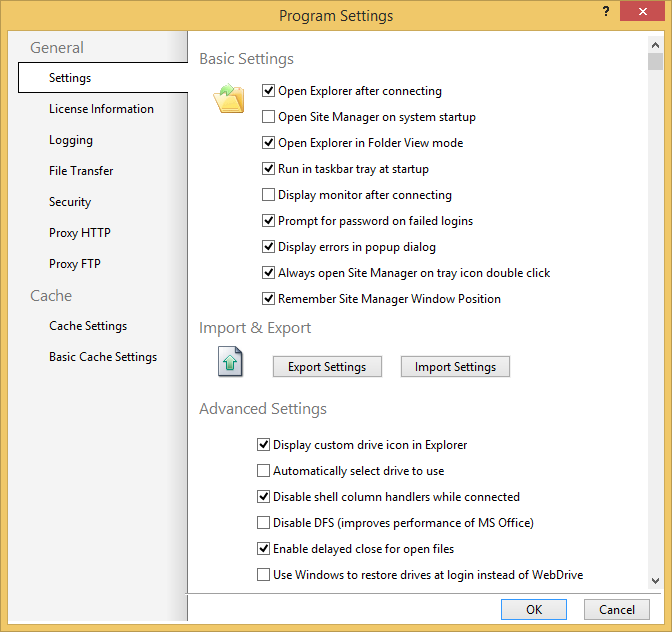Image resolution: width=672 pixels, height=632 pixels.
Task: Click the help question mark in title bar
Action: (x=606, y=11)
